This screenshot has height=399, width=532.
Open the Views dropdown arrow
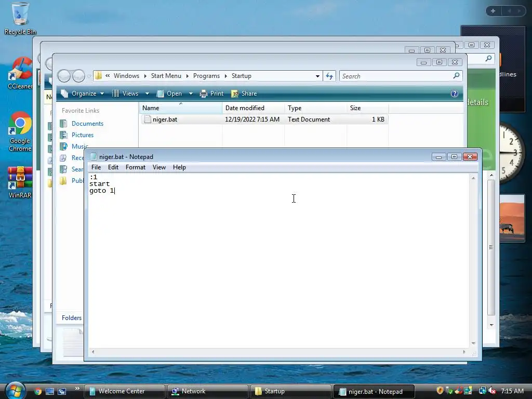tap(147, 94)
